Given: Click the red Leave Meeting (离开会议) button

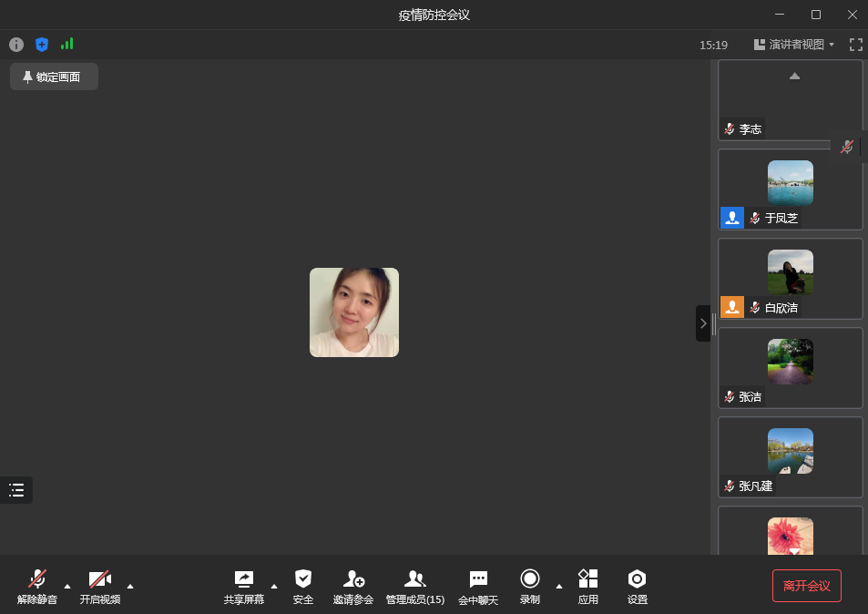Looking at the screenshot, I should click(806, 586).
